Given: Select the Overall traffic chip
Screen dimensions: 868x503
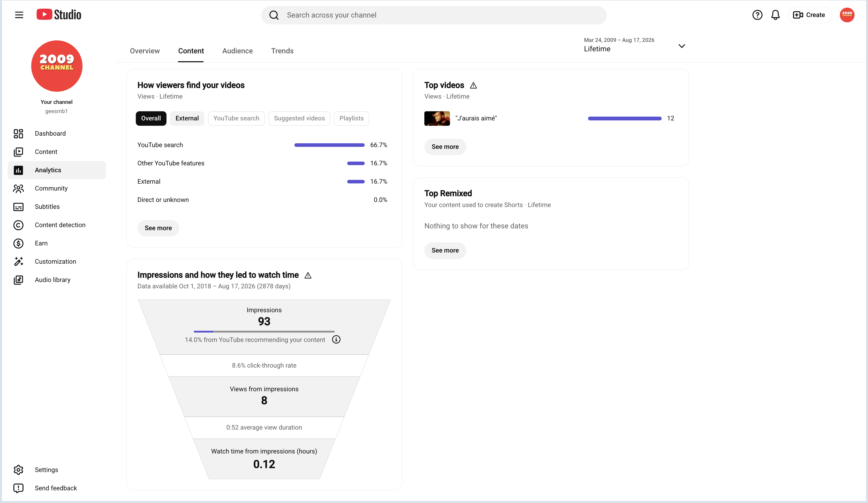Looking at the screenshot, I should pos(151,118).
